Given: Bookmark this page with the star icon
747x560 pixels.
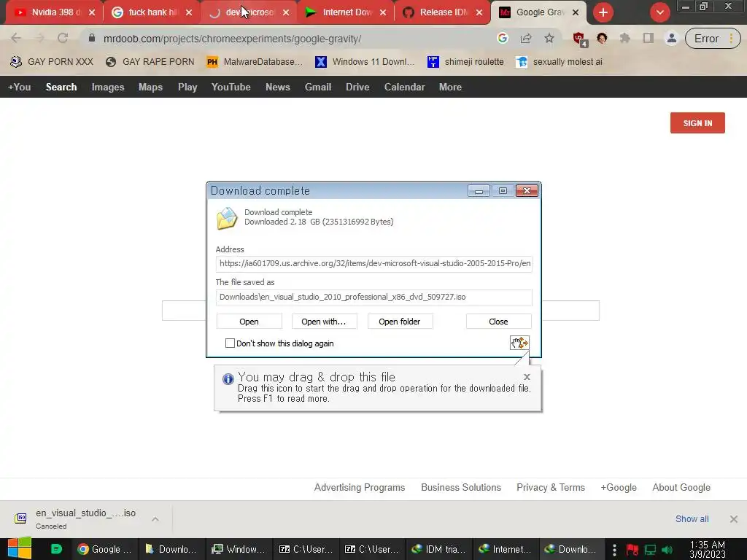Looking at the screenshot, I should coord(549,38).
